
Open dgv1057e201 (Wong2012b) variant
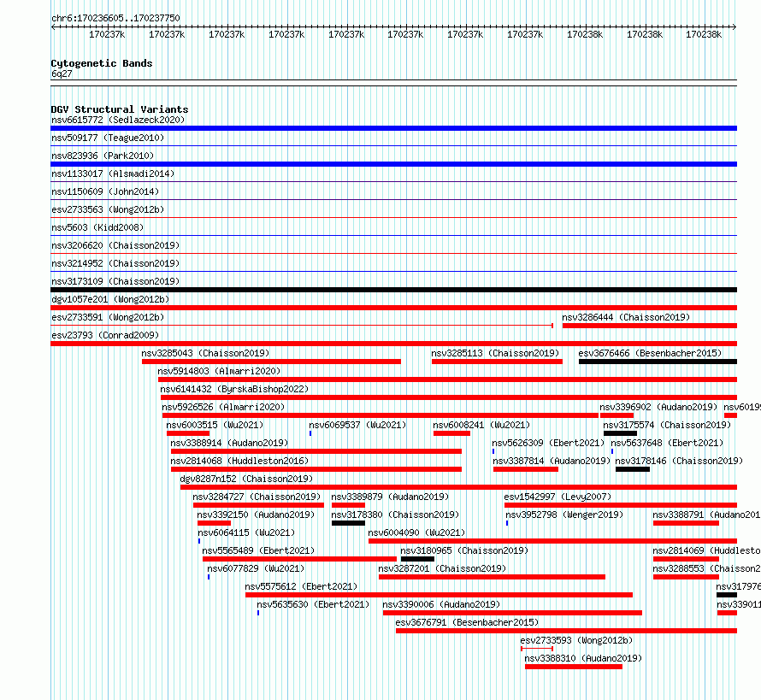[110, 299]
